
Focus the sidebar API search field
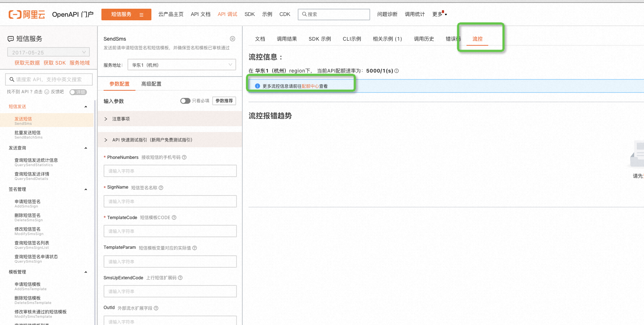point(49,79)
